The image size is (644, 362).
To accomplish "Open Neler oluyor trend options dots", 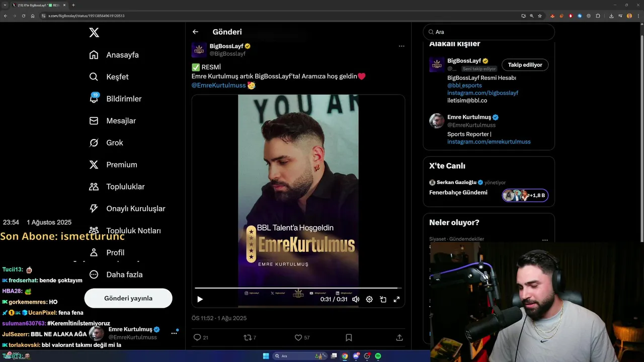I will [x=545, y=240].
